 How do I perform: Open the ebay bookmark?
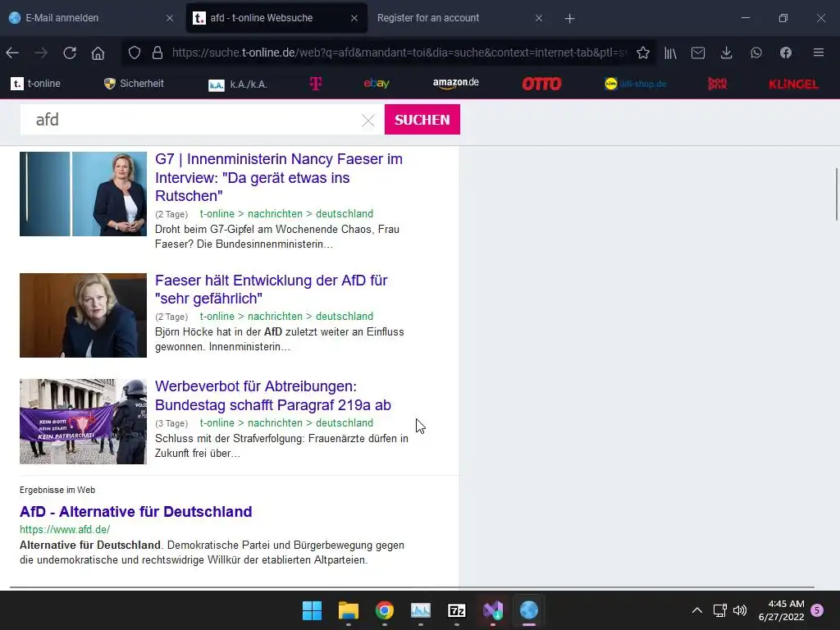(x=377, y=84)
